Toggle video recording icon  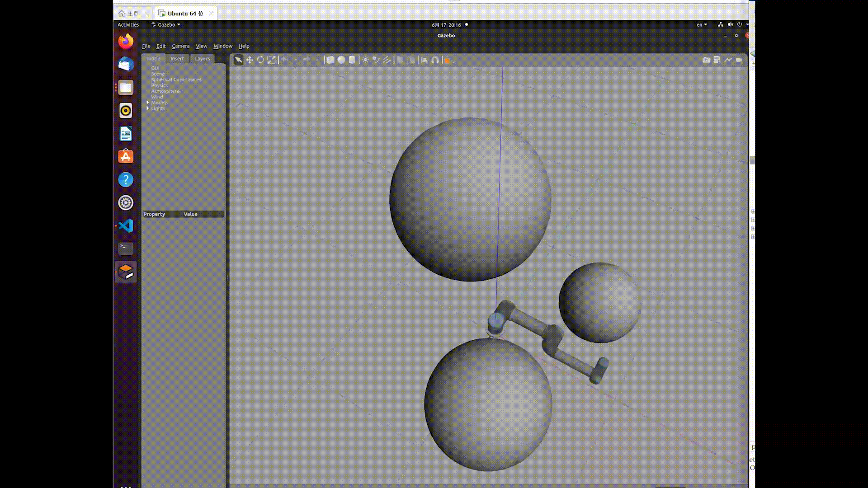[739, 60]
